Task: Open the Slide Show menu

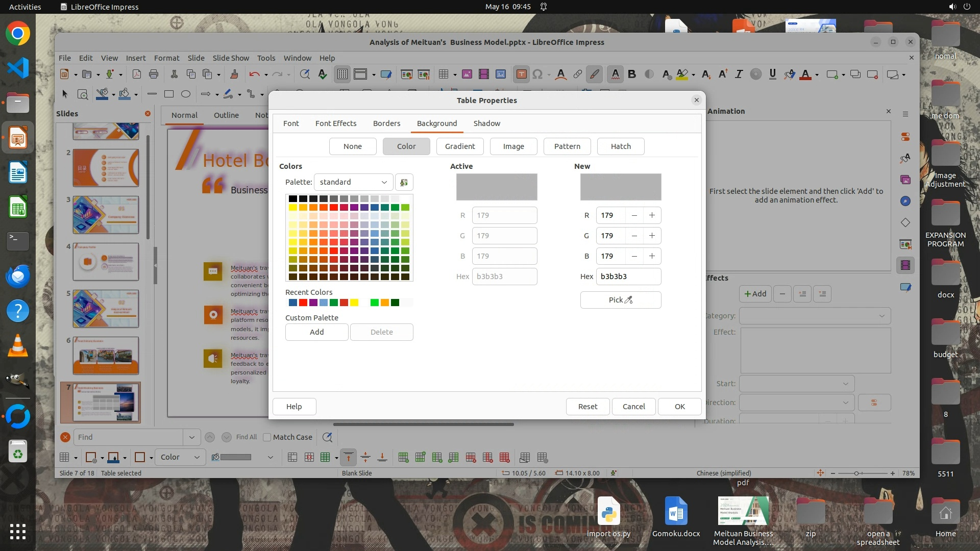Action: (x=231, y=58)
